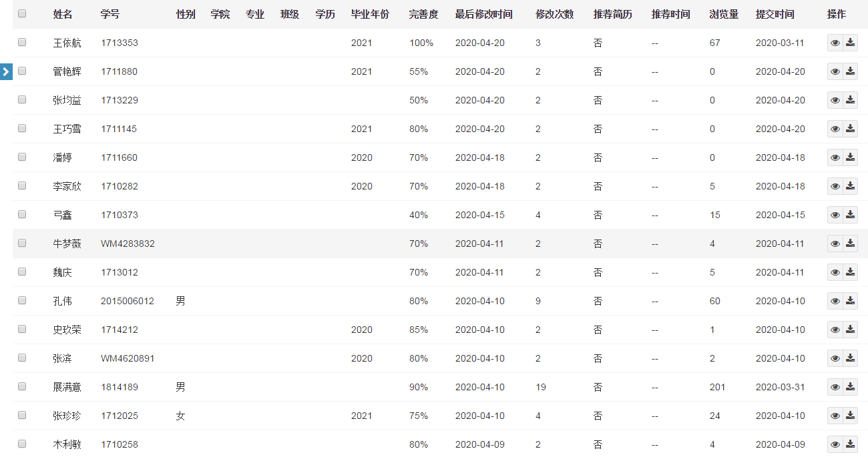This screenshot has height=457, width=868.
Task: View resume of 孔伟 via eye icon
Action: point(835,301)
